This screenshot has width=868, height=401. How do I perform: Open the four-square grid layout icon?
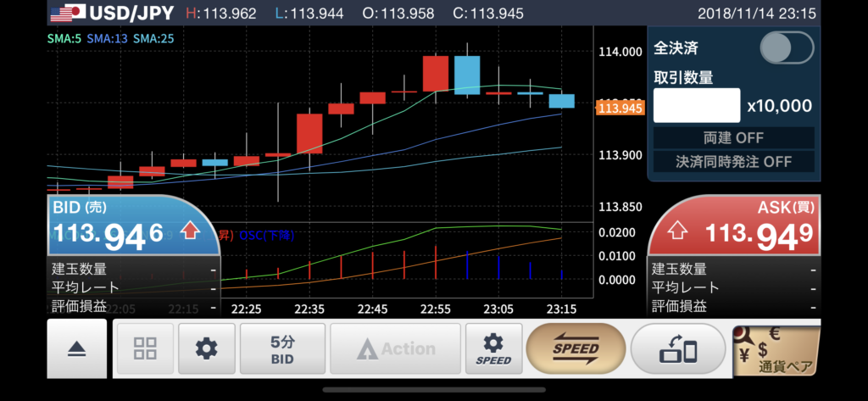(x=145, y=348)
